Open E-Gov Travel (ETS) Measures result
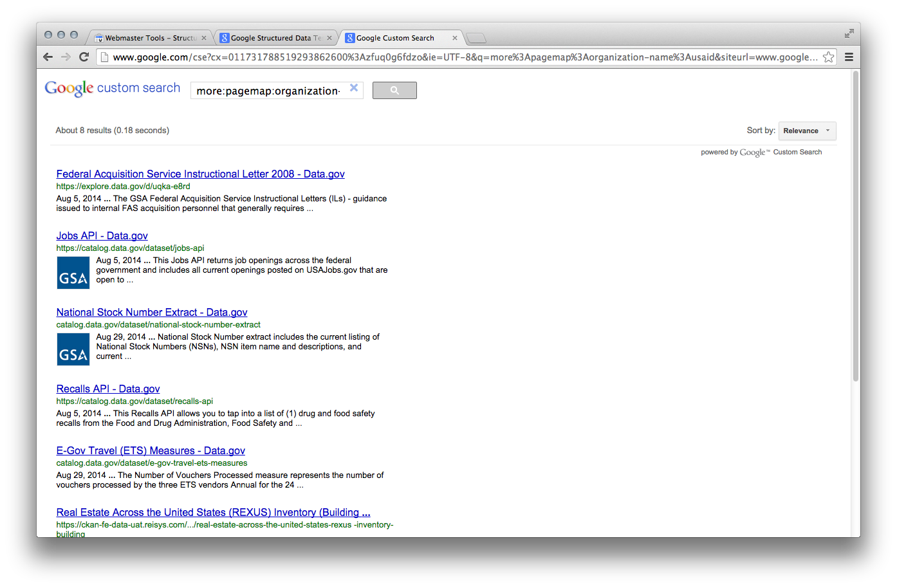The width and height of the screenshot is (897, 588). [x=151, y=450]
